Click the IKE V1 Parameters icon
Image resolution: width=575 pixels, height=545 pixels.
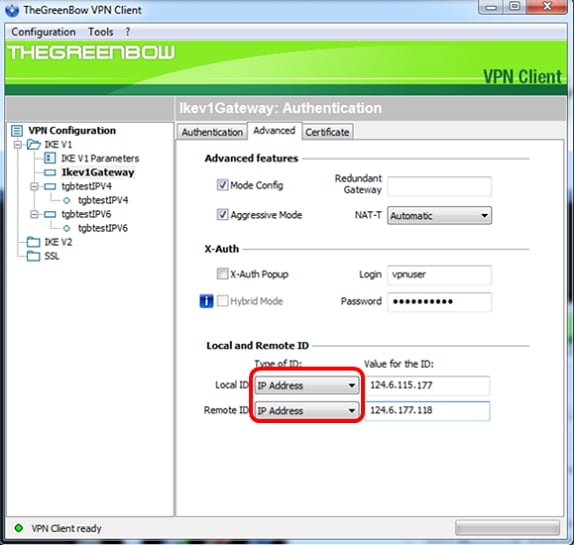pyautogui.click(x=50, y=158)
